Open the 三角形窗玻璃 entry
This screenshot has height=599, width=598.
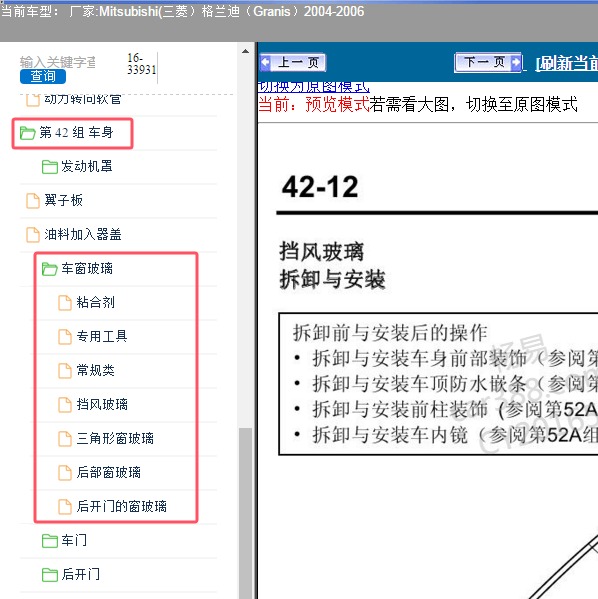(x=115, y=439)
